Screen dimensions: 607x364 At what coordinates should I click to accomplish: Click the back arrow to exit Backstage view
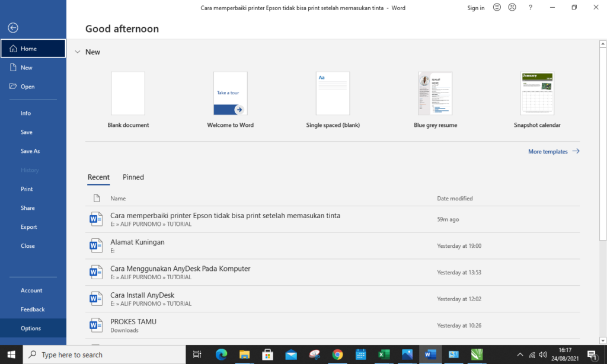click(12, 27)
